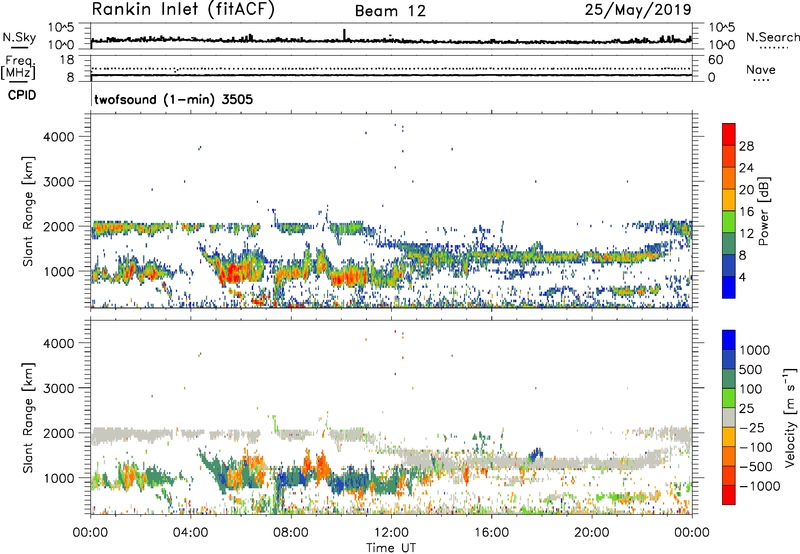Click the noise spike near 10:00 UT
The image size is (800, 554).
point(344,34)
